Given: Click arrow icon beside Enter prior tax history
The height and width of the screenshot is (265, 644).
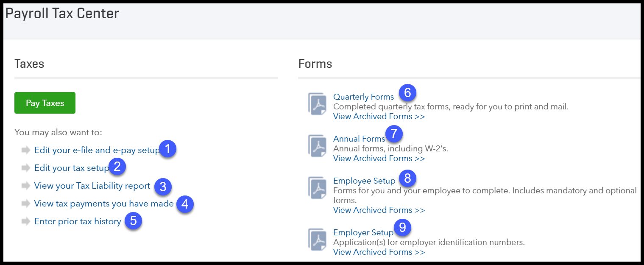Looking at the screenshot, I should tap(26, 221).
